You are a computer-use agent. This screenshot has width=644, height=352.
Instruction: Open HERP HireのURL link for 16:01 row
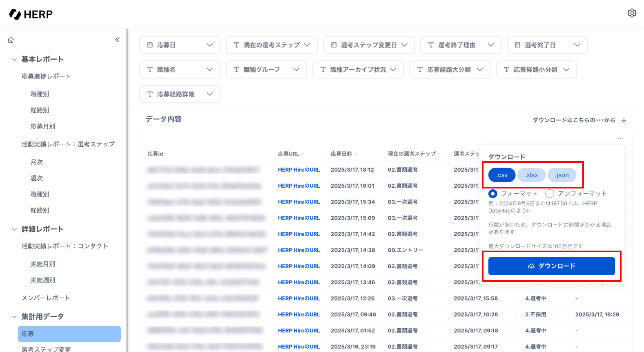299,186
